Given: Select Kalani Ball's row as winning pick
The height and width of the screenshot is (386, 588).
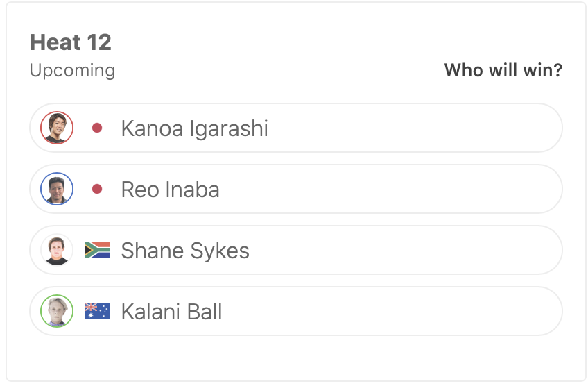Looking at the screenshot, I should tap(416, 311).
